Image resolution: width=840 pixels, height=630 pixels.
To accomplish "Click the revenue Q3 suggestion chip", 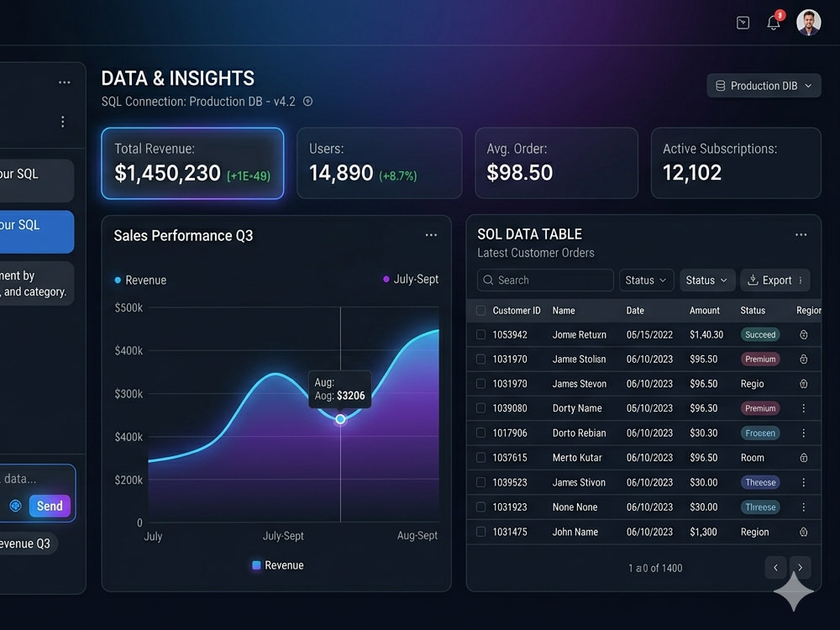I will pyautogui.click(x=27, y=543).
